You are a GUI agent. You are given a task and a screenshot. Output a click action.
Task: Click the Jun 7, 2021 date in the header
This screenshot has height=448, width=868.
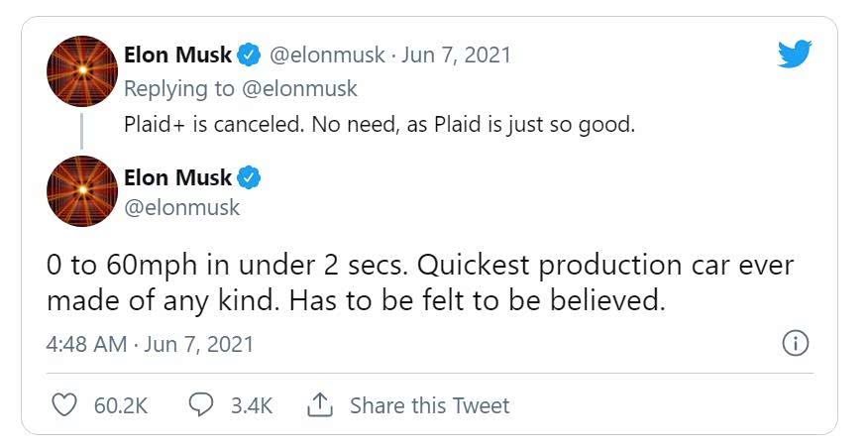pos(457,56)
